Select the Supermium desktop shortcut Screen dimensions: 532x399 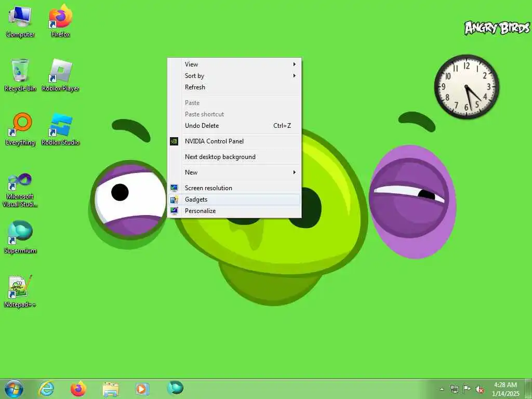20,237
